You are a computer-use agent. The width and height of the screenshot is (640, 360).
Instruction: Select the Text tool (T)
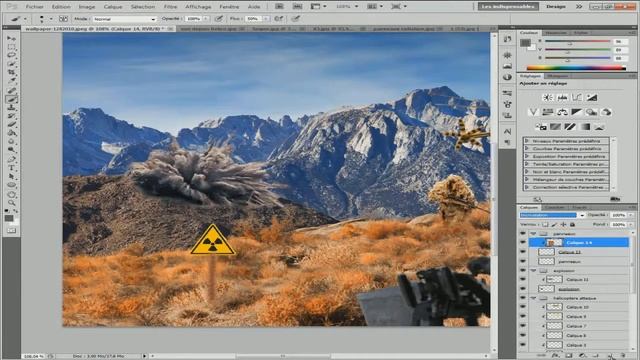pos(11,167)
